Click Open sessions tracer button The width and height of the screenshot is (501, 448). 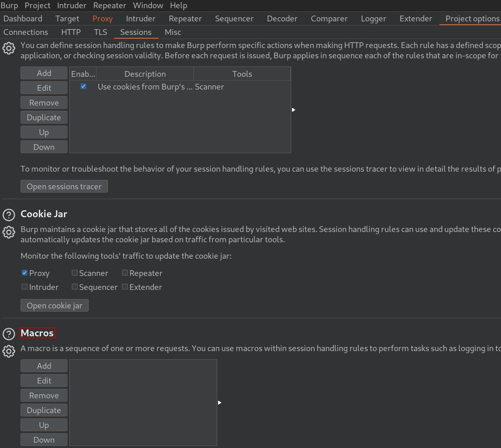point(64,186)
